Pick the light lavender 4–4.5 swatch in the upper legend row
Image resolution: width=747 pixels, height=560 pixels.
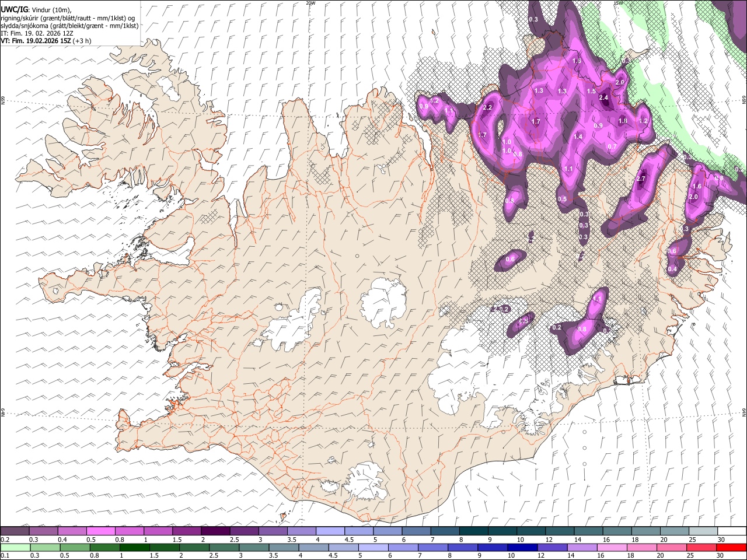pos(330,531)
